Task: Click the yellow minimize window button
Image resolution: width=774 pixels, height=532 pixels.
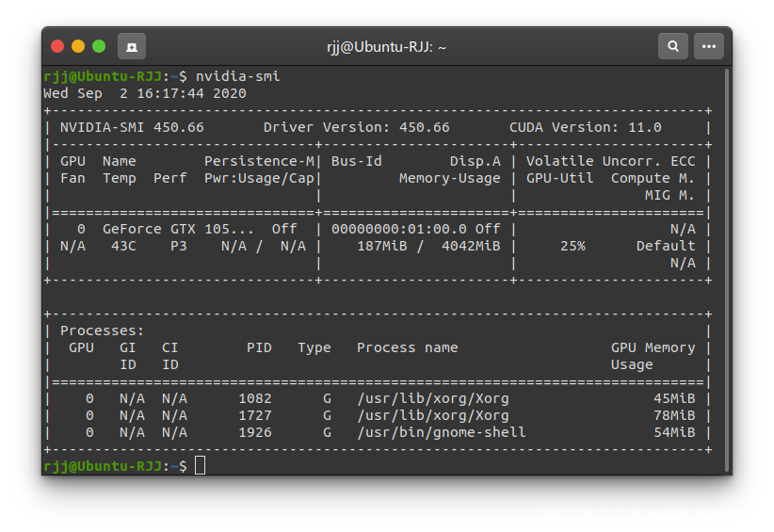Action: tap(78, 46)
